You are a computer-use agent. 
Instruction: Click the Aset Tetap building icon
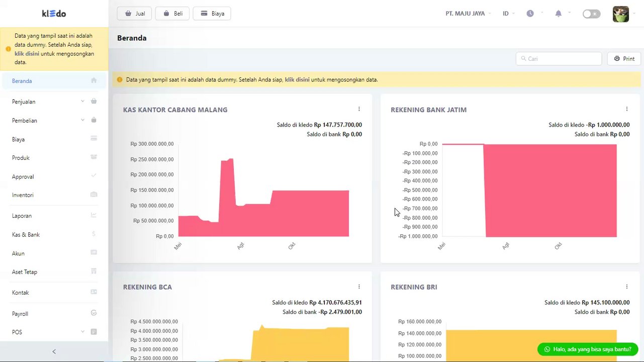coord(94,271)
